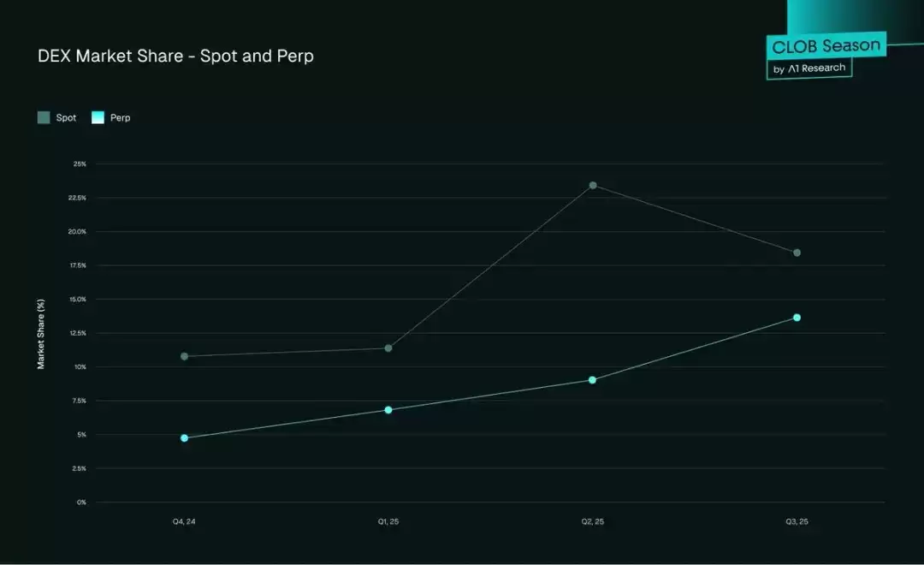Select the Spot data point at Q3, 25
The width and height of the screenshot is (924, 565).
click(x=797, y=253)
